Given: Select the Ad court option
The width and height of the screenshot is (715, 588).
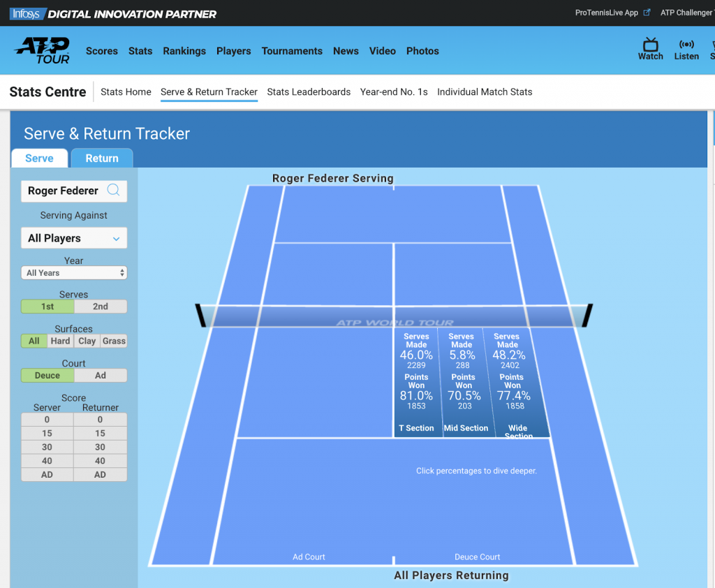Looking at the screenshot, I should [101, 376].
